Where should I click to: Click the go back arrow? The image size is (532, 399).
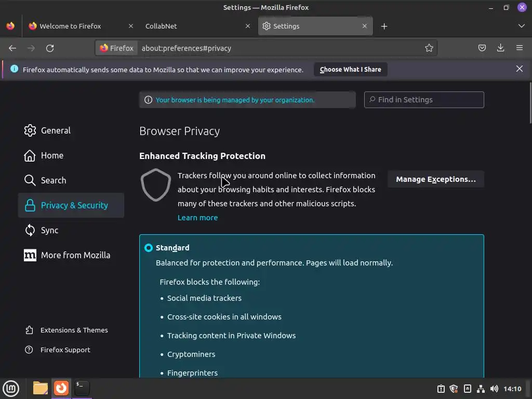tap(12, 48)
